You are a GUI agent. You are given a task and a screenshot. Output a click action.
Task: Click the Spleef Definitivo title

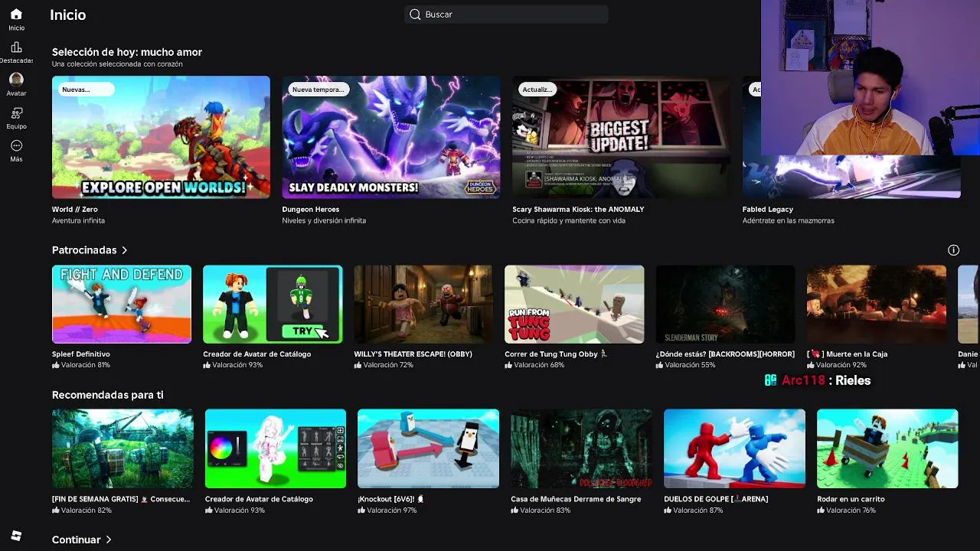(x=81, y=354)
